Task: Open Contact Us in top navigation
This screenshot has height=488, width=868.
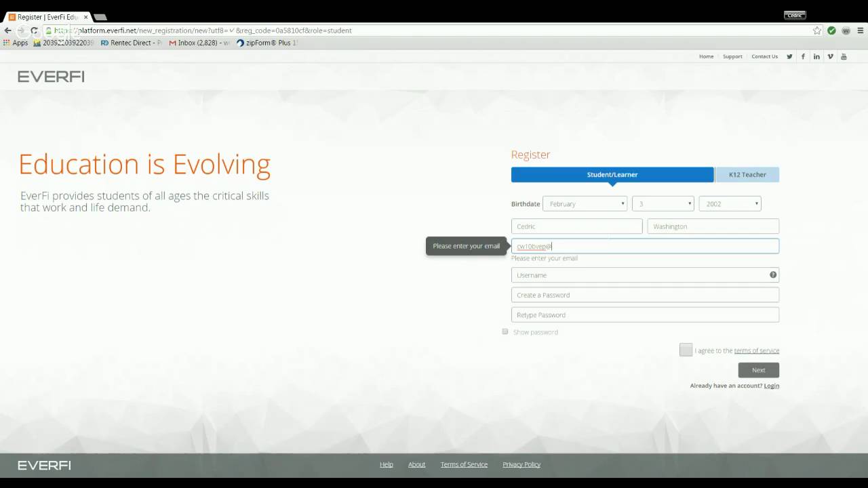Action: tap(764, 56)
